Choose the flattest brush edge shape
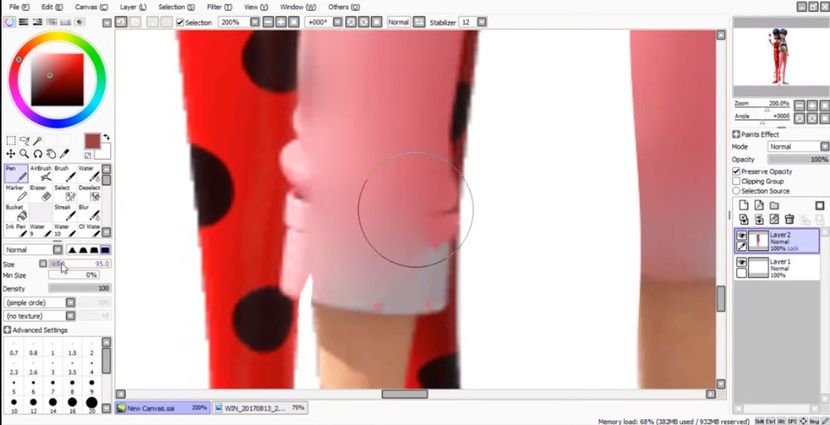Image resolution: width=830 pixels, height=425 pixels. [106, 250]
